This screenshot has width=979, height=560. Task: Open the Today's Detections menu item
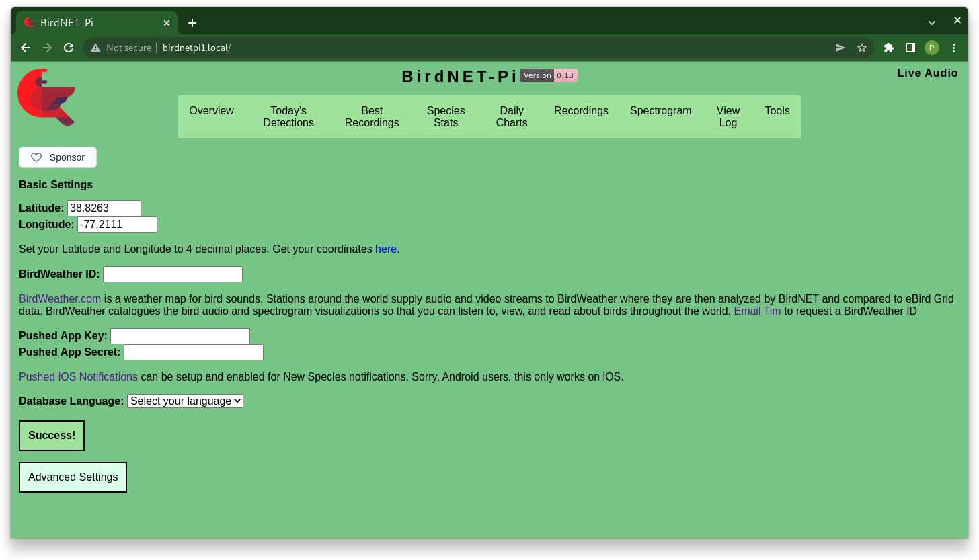tap(288, 117)
